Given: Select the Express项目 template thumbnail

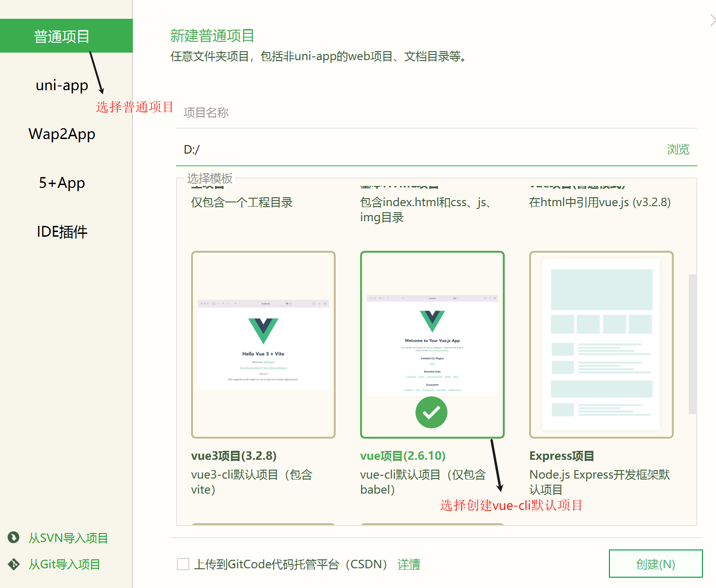Looking at the screenshot, I should coord(601,345).
